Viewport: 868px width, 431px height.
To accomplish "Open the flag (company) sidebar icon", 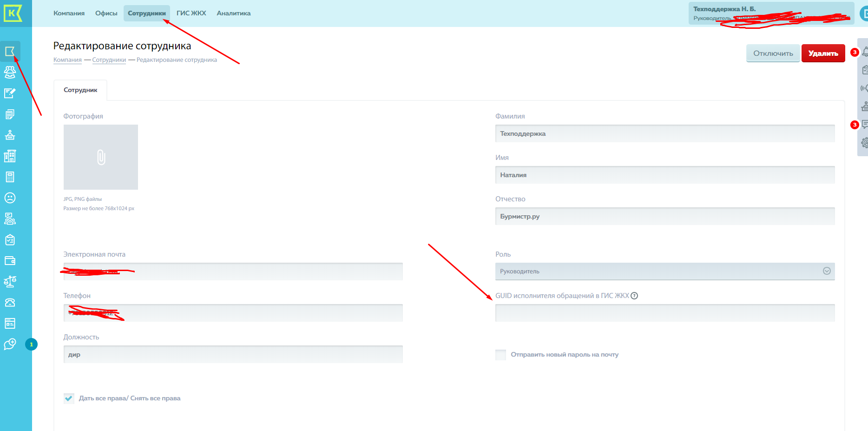I will click(10, 51).
